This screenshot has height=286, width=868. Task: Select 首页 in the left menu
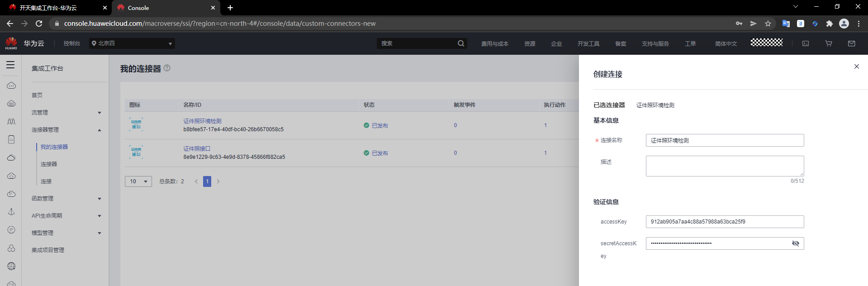pyautogui.click(x=37, y=95)
